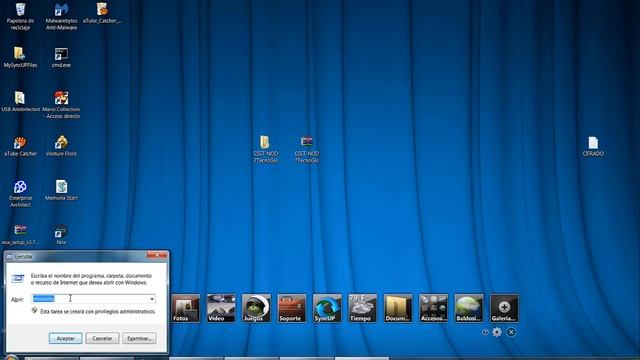Screen dimensions: 640x360
Task: Open the Tiempo weather tile
Action: [362, 308]
